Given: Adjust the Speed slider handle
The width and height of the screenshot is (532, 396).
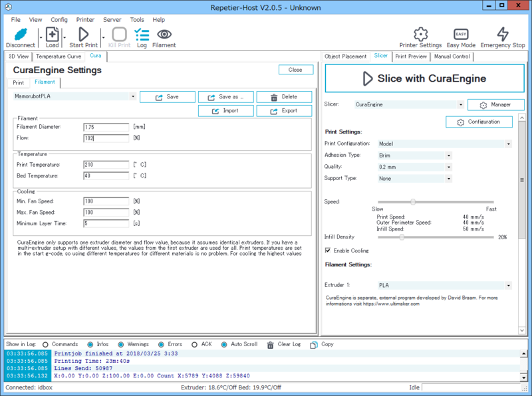Looking at the screenshot, I should click(413, 202).
